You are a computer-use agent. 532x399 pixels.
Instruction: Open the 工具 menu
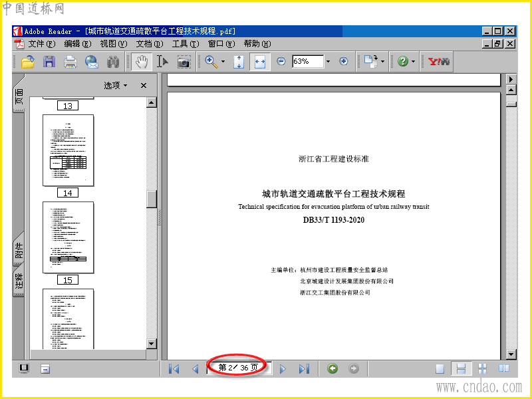186,44
